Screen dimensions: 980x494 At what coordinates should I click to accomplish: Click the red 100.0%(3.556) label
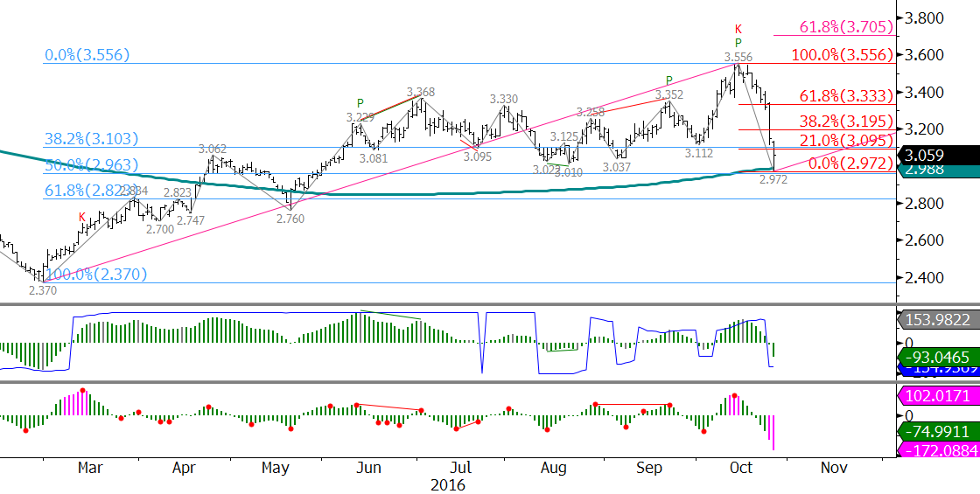point(841,54)
